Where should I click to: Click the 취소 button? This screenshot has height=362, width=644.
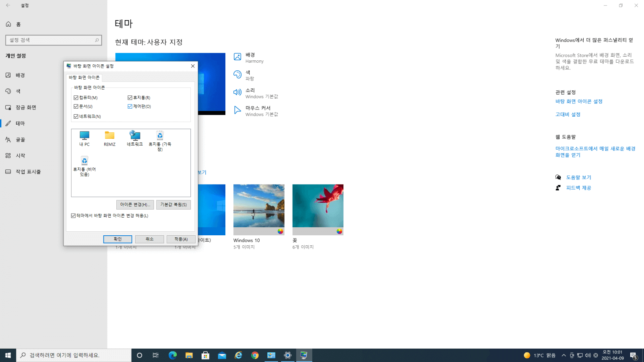pyautogui.click(x=149, y=239)
